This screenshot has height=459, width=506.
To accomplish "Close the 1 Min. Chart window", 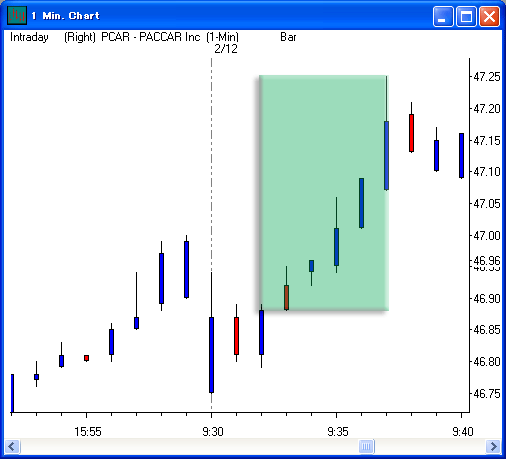I will click(x=489, y=16).
